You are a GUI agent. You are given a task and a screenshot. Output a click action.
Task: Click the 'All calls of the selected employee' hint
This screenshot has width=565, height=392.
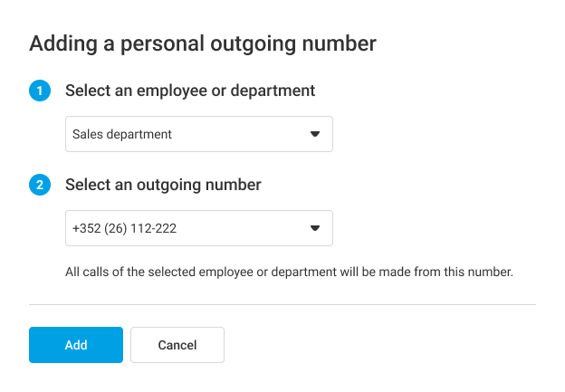[290, 271]
